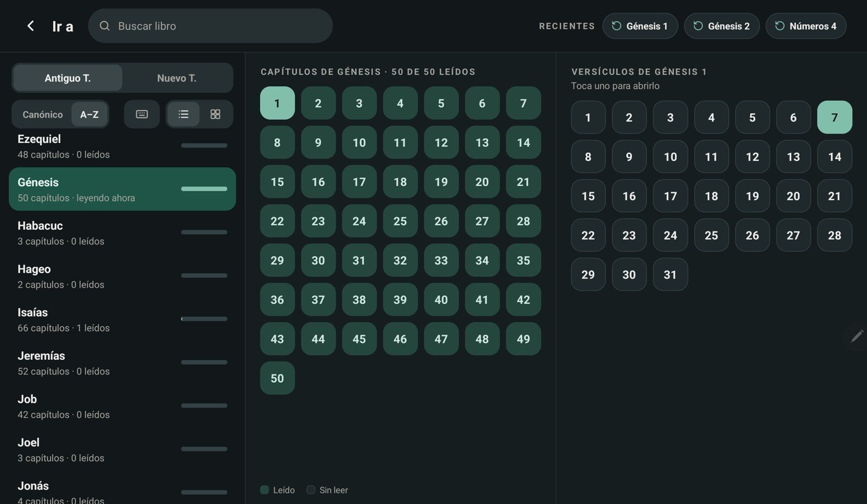The height and width of the screenshot is (504, 867).
Task: Open Isaías in the book list
Action: (122, 319)
